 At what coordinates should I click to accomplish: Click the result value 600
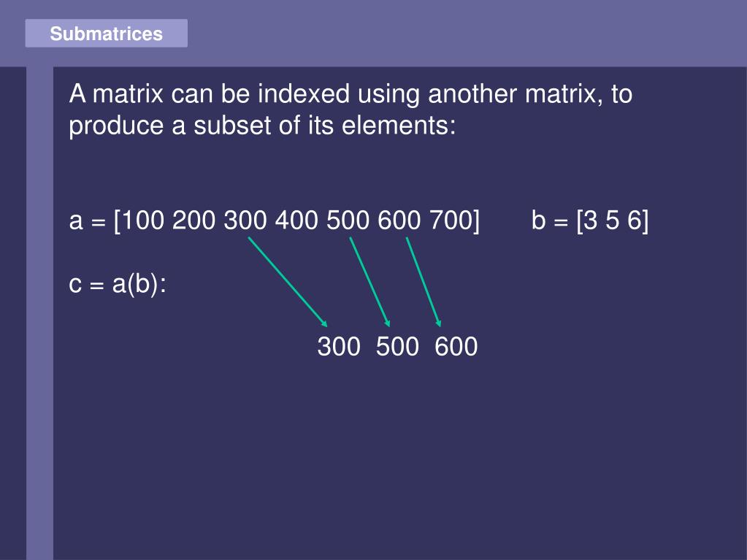(456, 347)
